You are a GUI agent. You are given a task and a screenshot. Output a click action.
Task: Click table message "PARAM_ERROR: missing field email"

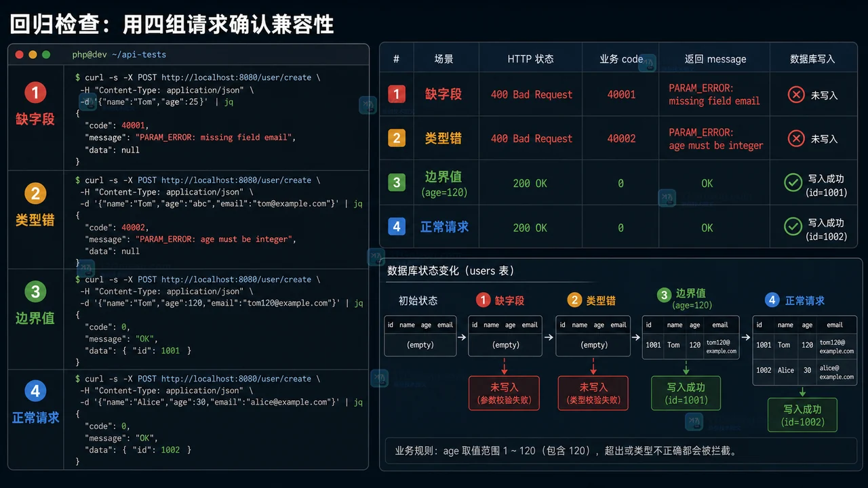coord(714,94)
